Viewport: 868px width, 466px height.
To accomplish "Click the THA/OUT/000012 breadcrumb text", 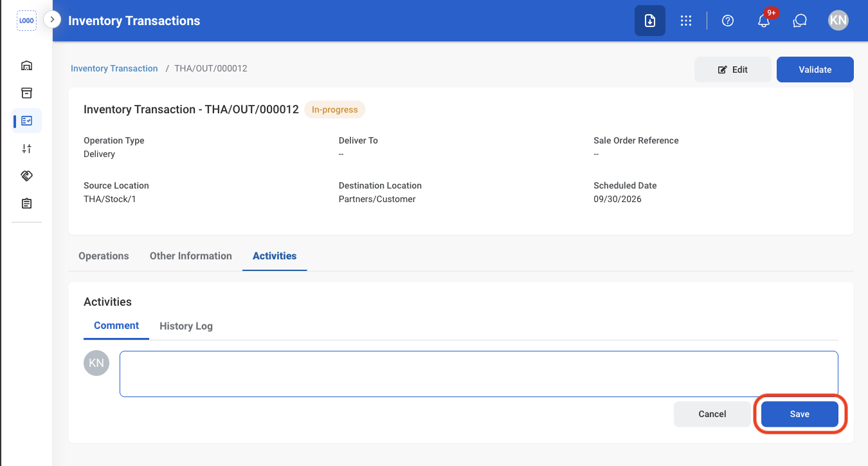I will click(211, 68).
